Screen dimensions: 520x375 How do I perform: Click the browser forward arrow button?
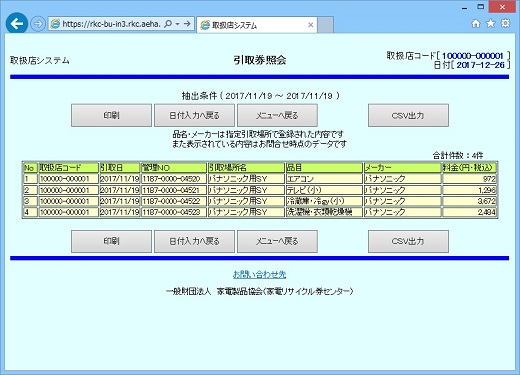coord(38,24)
